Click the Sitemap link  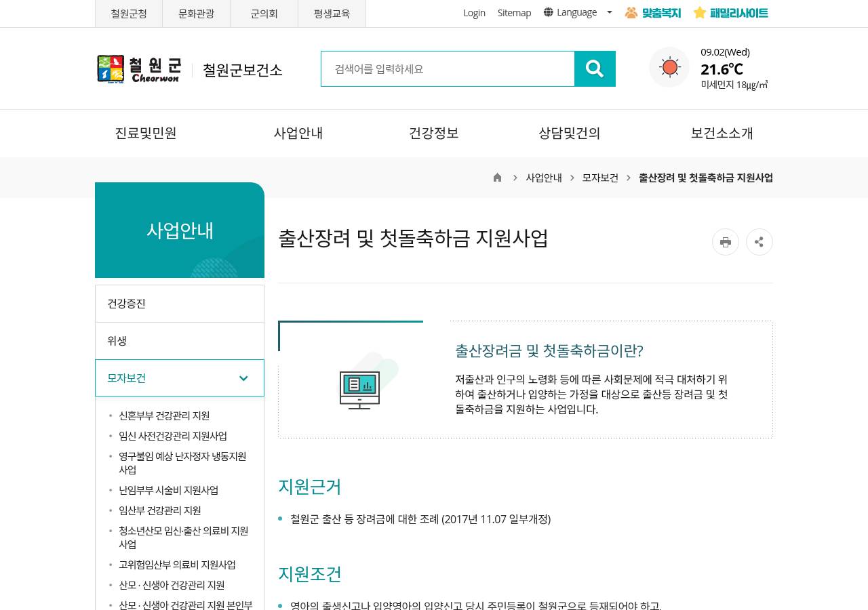[x=514, y=13]
